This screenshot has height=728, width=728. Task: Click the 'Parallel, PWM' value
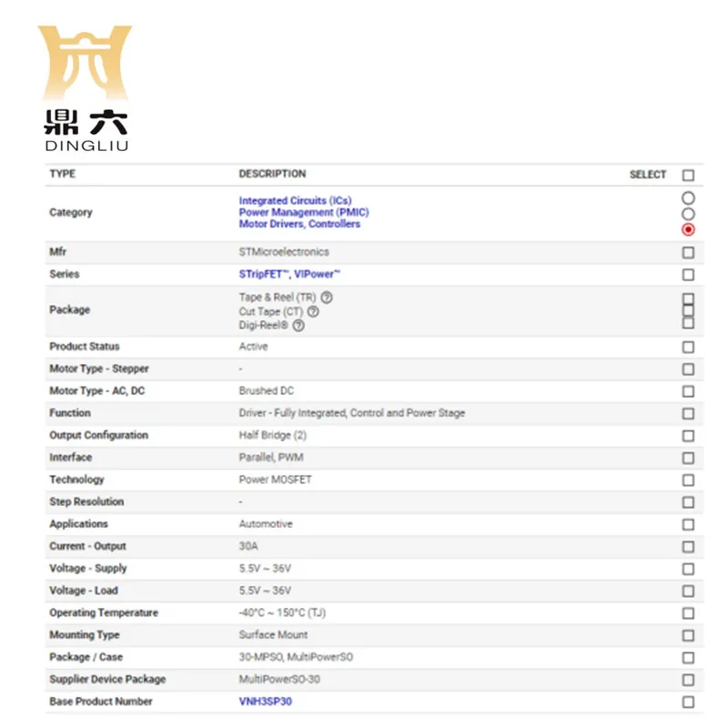click(x=271, y=458)
